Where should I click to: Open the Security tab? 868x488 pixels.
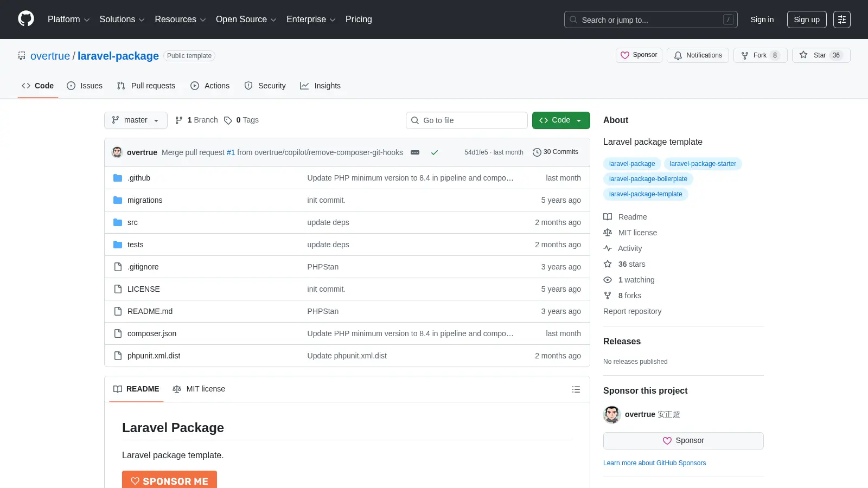click(x=265, y=86)
